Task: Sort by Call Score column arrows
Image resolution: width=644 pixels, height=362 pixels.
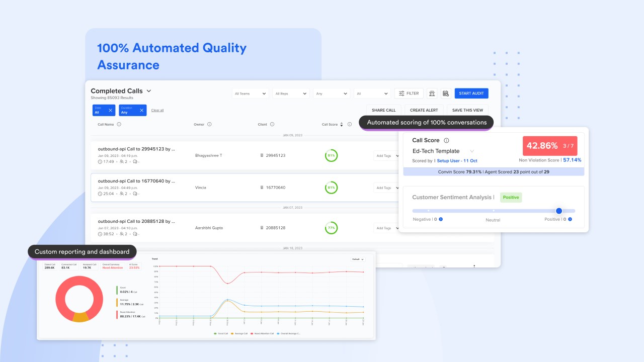Action: [342, 124]
